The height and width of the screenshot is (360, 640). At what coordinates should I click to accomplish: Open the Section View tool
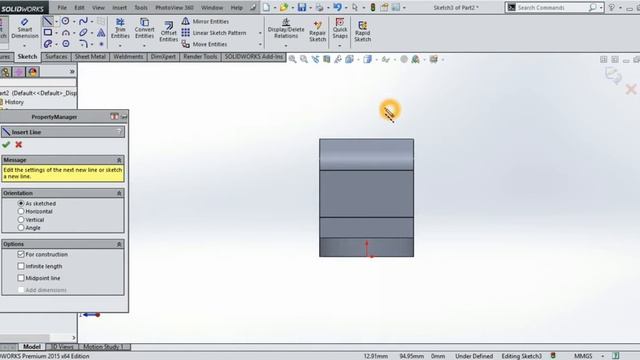pos(327,60)
